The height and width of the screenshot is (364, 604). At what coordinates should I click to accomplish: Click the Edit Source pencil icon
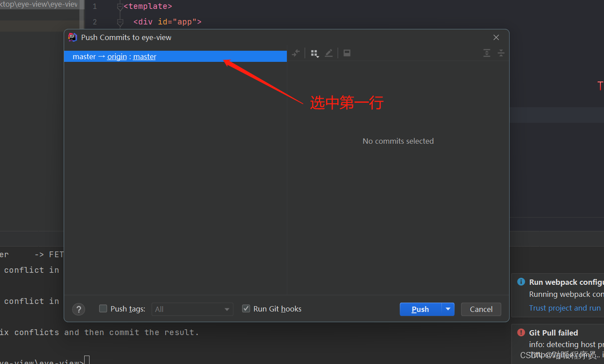329,53
